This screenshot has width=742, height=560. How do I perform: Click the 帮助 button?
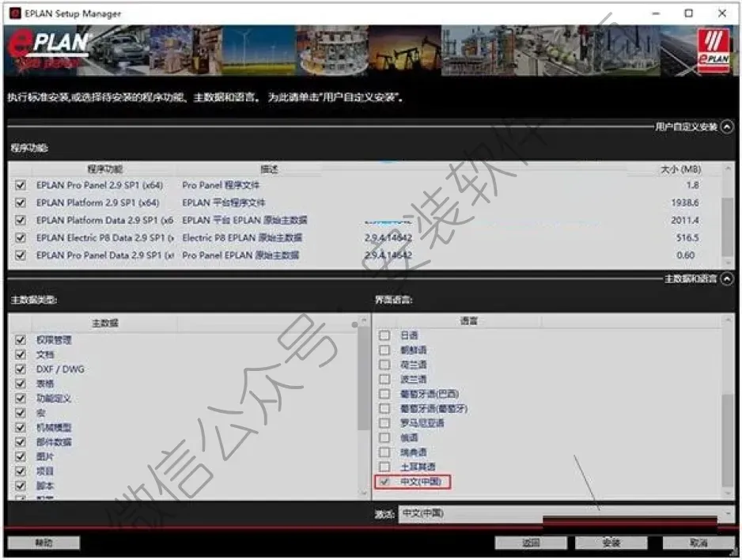tap(44, 543)
